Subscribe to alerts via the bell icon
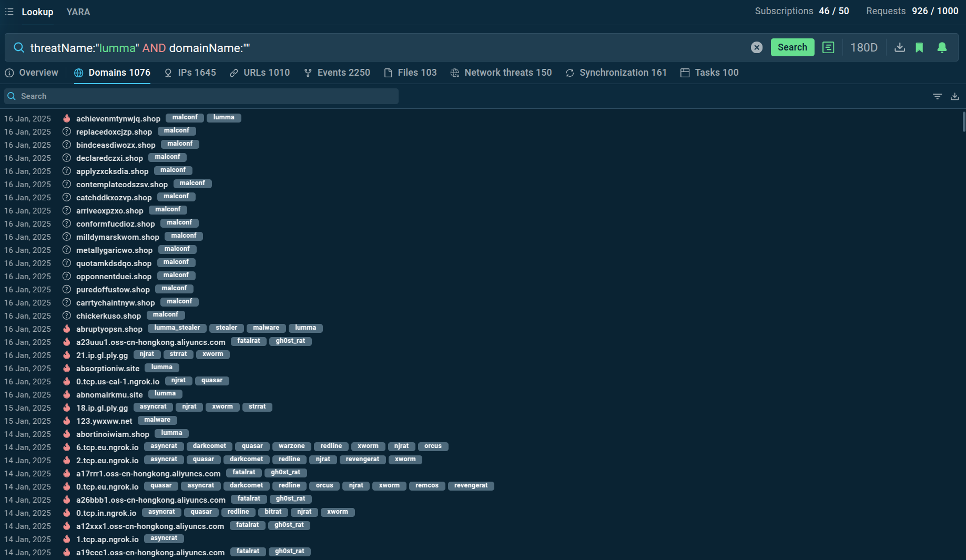 coord(942,47)
